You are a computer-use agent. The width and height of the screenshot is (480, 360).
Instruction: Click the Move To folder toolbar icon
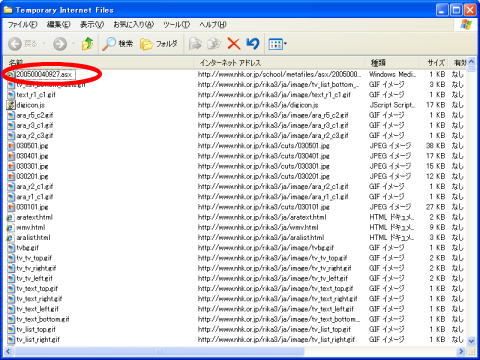coord(195,44)
